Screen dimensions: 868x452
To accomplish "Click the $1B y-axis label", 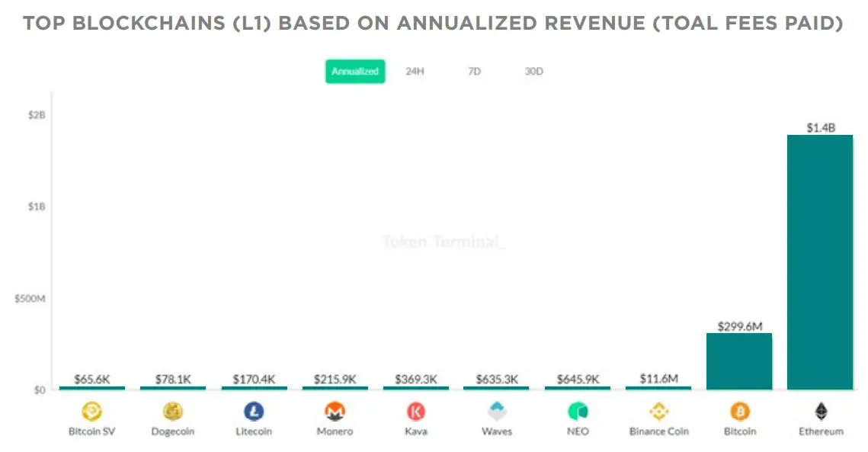I will [x=37, y=207].
